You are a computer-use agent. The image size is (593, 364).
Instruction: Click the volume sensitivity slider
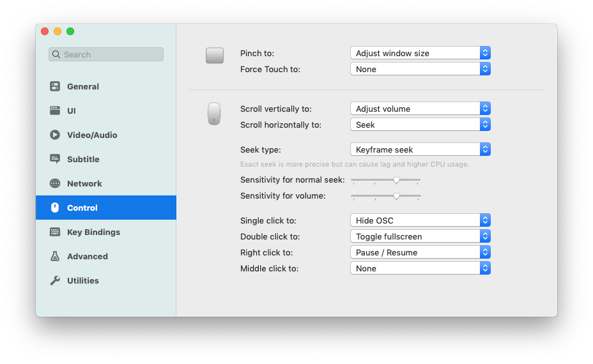coord(386,196)
